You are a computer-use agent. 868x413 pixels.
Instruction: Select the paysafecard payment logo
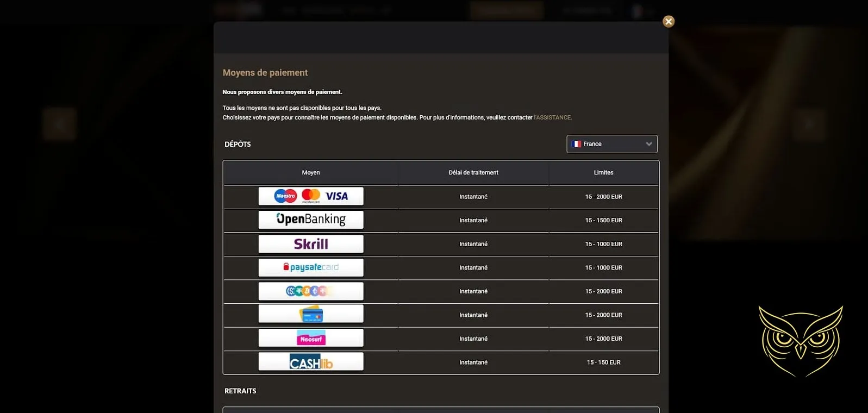pos(311,267)
